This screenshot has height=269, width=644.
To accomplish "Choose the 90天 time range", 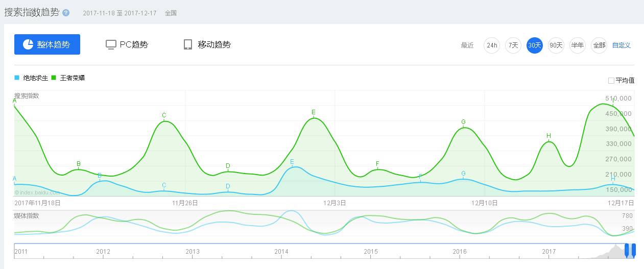I will (556, 45).
